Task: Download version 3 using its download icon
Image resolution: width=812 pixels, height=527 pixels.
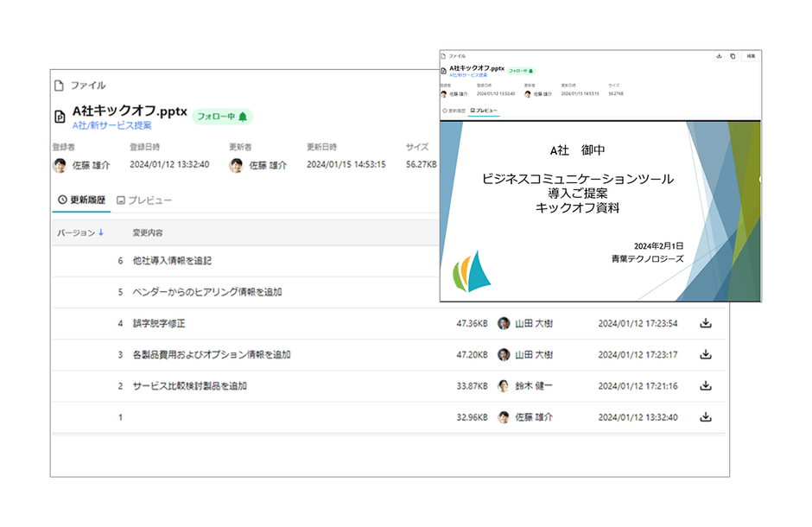Action: pos(705,355)
